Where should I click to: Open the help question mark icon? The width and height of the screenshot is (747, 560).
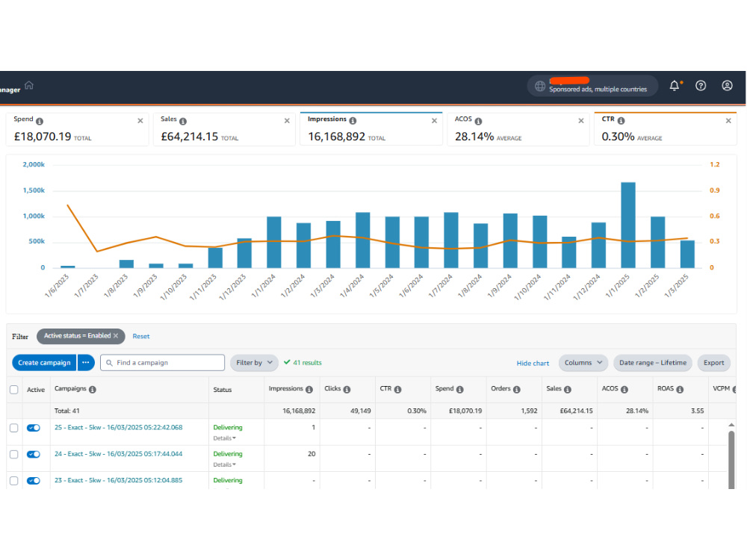tap(701, 86)
